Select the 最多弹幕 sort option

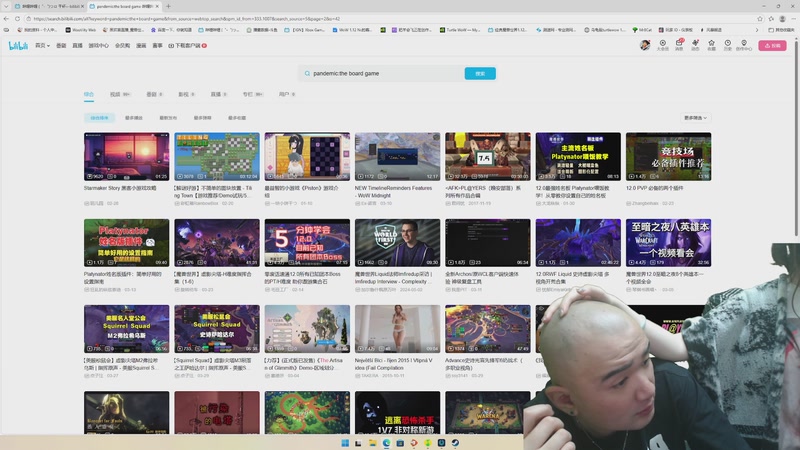point(203,118)
